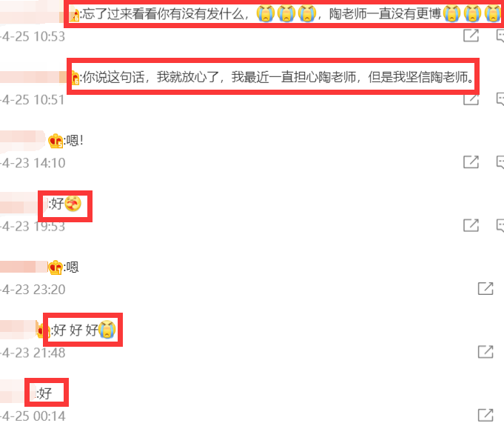
Task: Open the reply bubble for the 4-25 10:53 comment
Action: tap(500, 36)
